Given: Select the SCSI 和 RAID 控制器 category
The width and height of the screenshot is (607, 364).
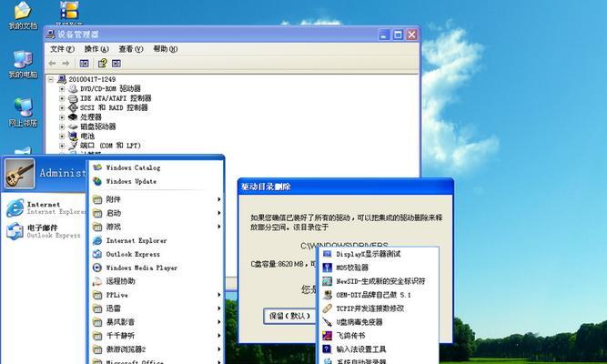Looking at the screenshot, I should click(x=114, y=107).
